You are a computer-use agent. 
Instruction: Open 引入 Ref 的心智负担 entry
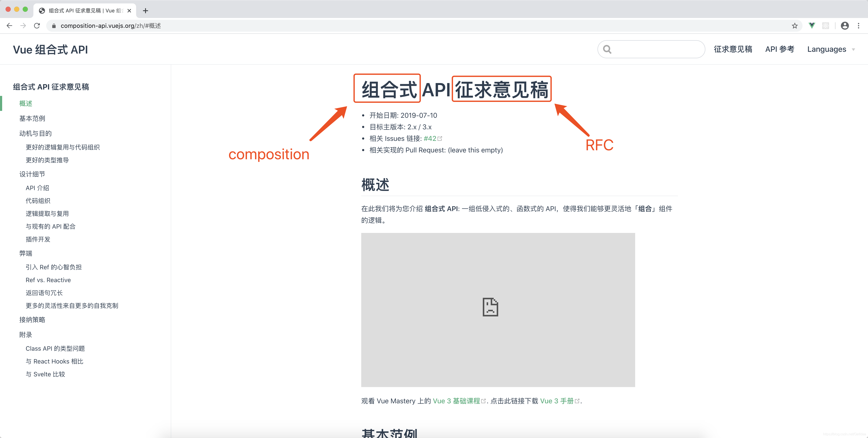pos(54,267)
